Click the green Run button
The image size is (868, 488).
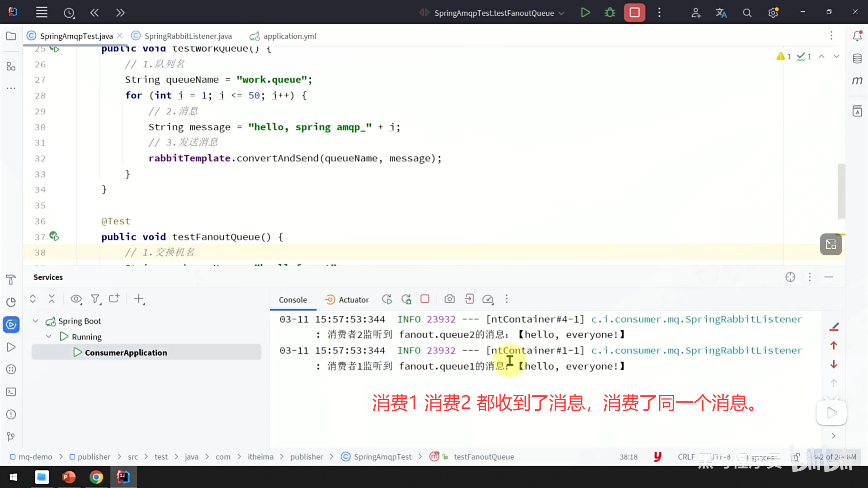click(x=585, y=13)
